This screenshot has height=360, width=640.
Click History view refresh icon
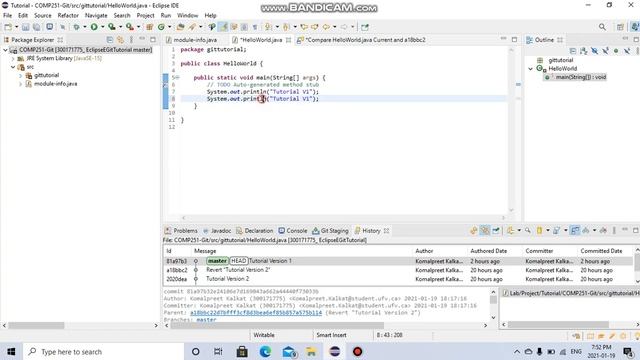coord(474,231)
